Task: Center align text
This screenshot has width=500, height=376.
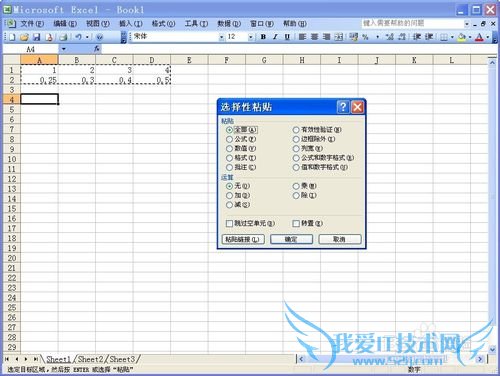Action: (x=314, y=37)
